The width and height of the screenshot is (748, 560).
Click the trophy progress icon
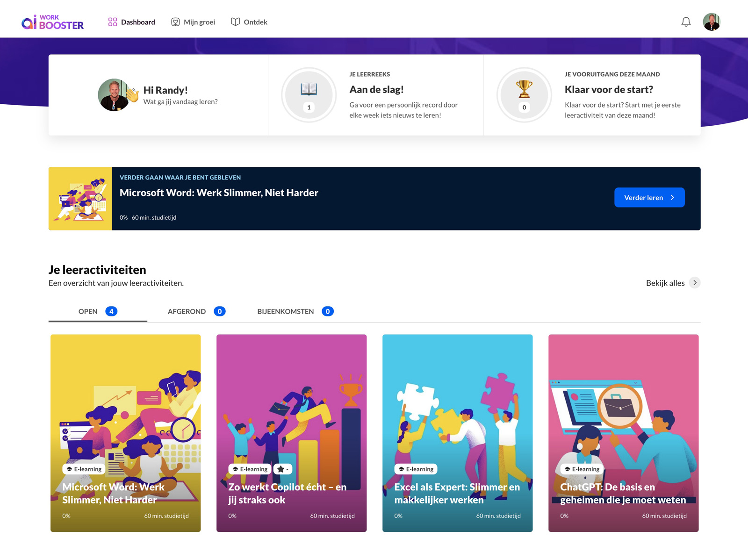point(524,89)
